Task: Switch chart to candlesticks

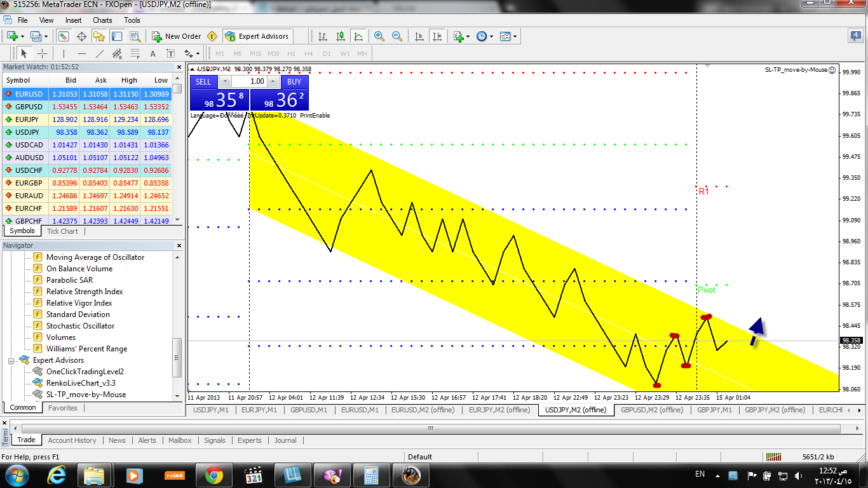Action: click(341, 36)
